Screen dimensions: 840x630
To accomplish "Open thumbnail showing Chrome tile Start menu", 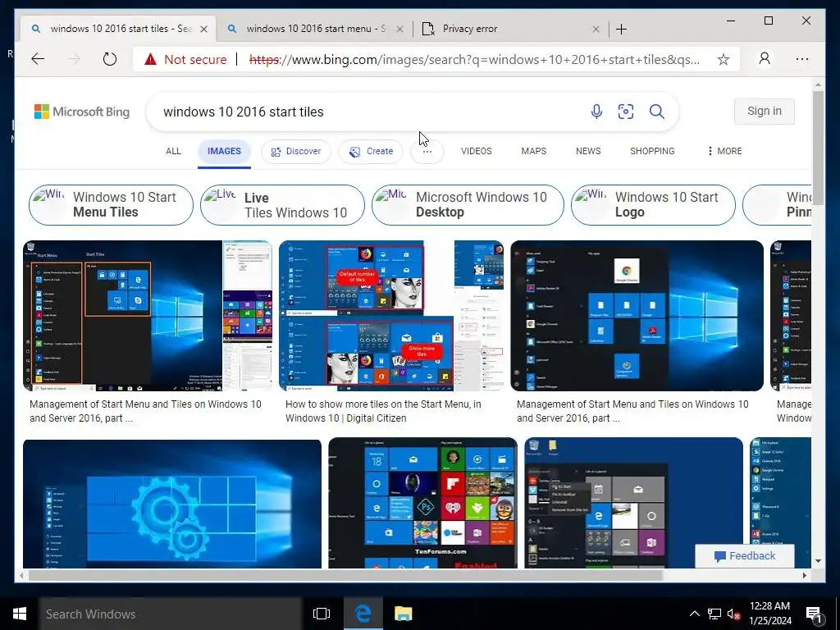I will (637, 316).
